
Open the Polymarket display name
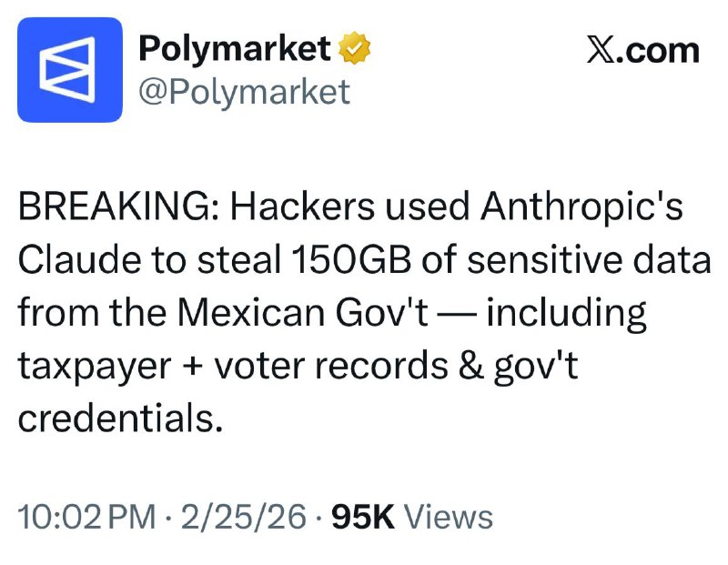(233, 48)
